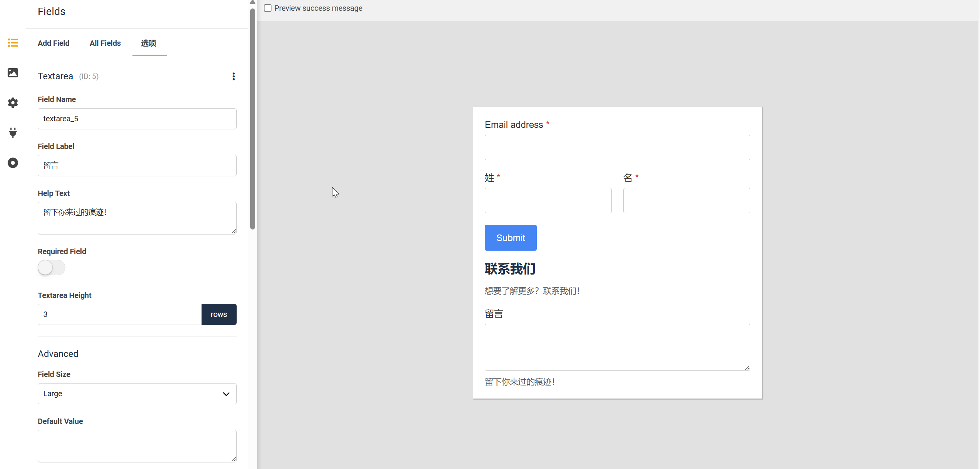980x469 pixels.
Task: Click into the Field Label input
Action: [137, 166]
